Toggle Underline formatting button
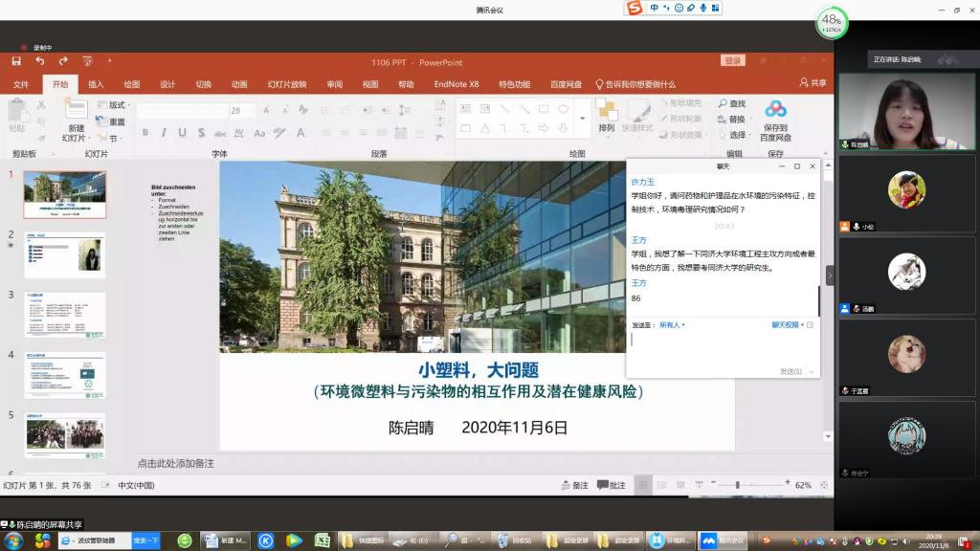The width and height of the screenshot is (980, 551). [182, 133]
